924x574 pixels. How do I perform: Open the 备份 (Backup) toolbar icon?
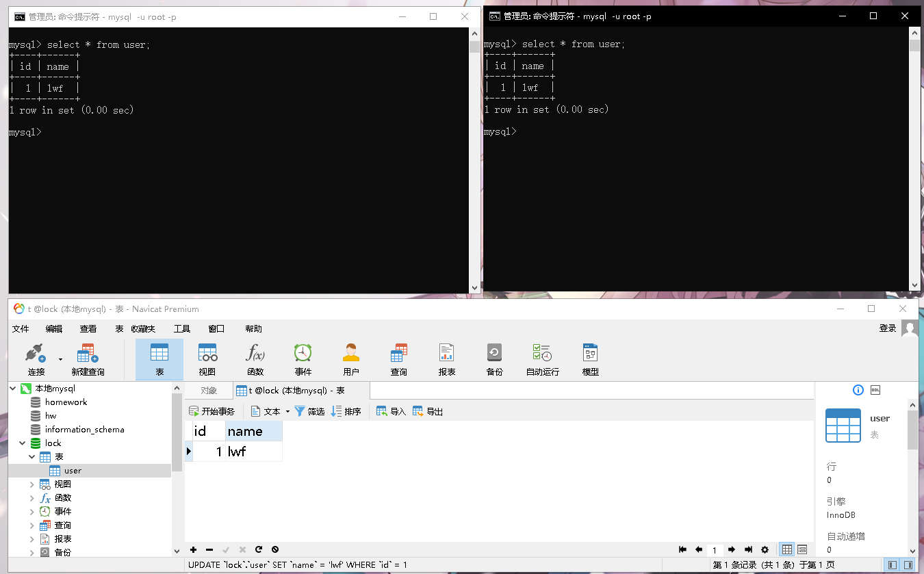494,359
